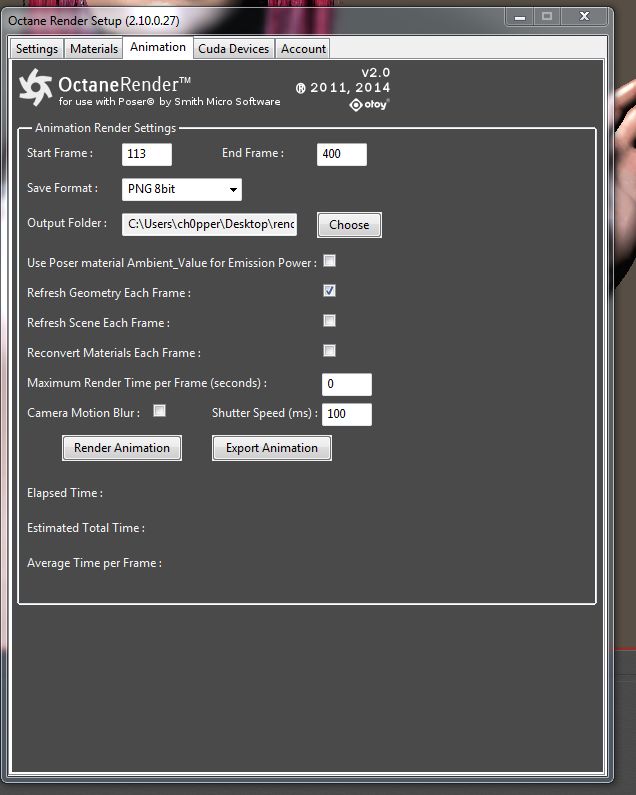Click the Render Animation button
This screenshot has height=795, width=636.
[122, 448]
